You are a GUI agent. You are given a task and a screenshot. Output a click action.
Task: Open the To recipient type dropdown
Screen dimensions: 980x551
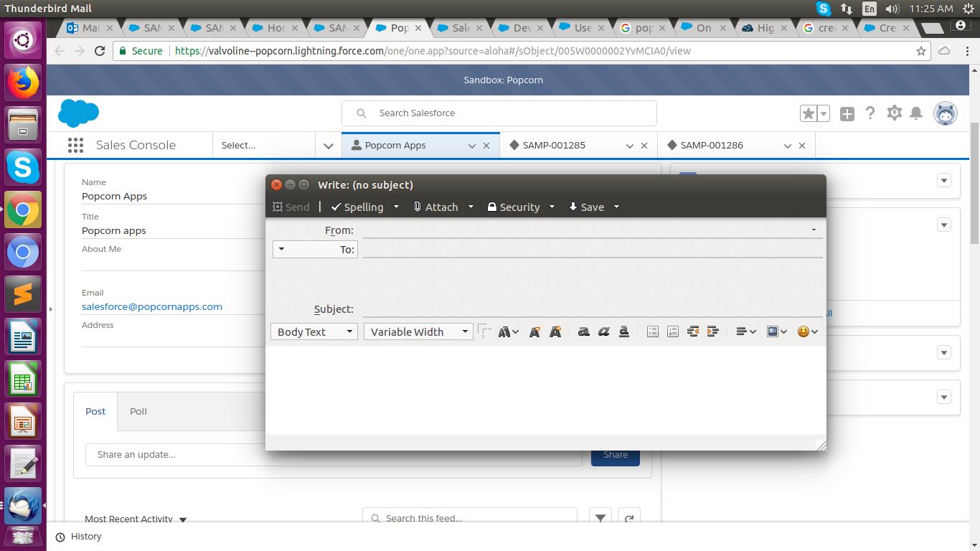(x=315, y=249)
